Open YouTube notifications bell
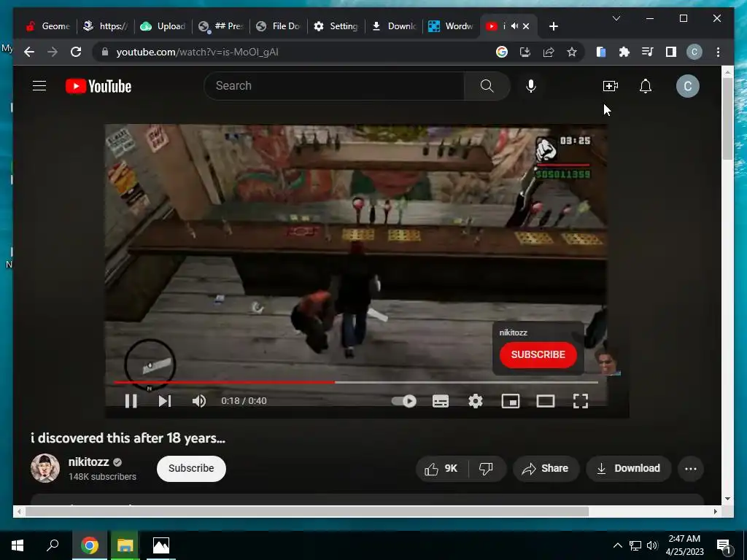Screen dimensions: 747x560 pos(646,86)
